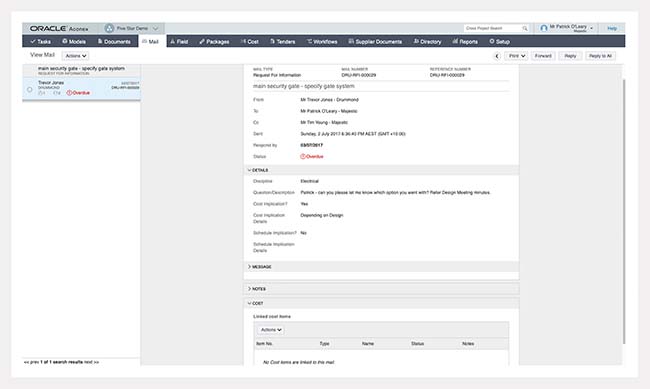
Task: Open the Print dropdown
Action: pos(516,56)
